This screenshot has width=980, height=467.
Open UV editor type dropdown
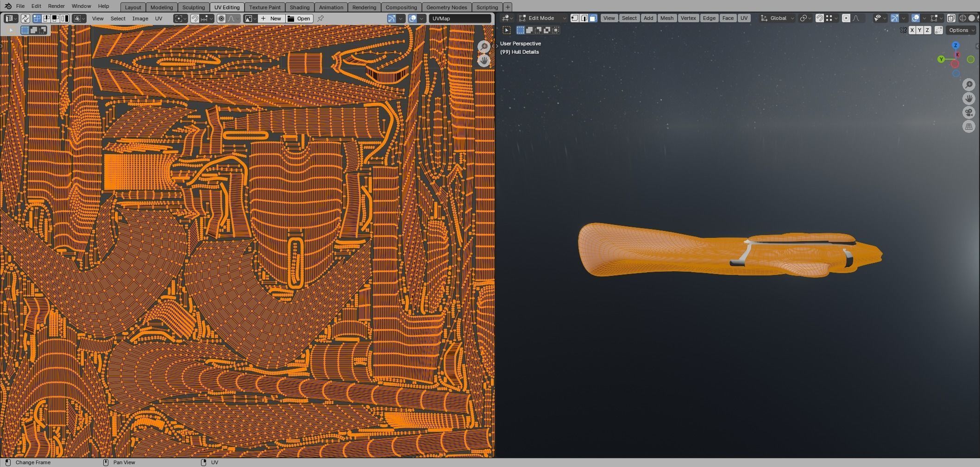point(11,19)
